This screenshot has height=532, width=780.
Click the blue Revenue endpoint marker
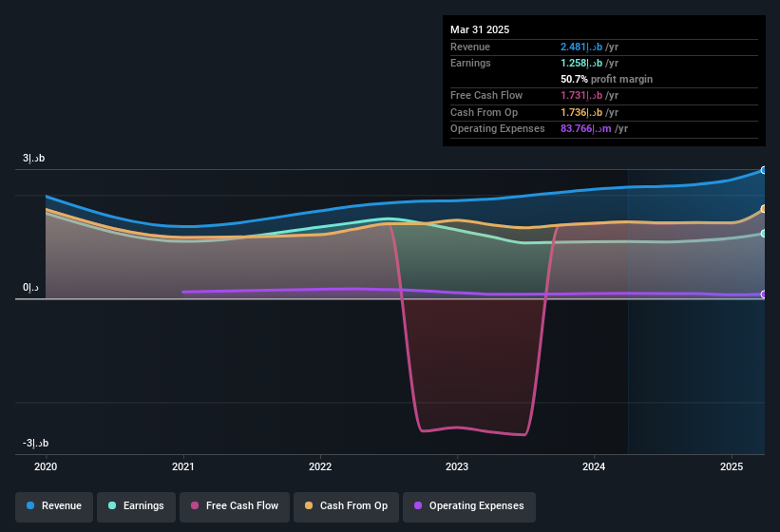[x=763, y=170]
